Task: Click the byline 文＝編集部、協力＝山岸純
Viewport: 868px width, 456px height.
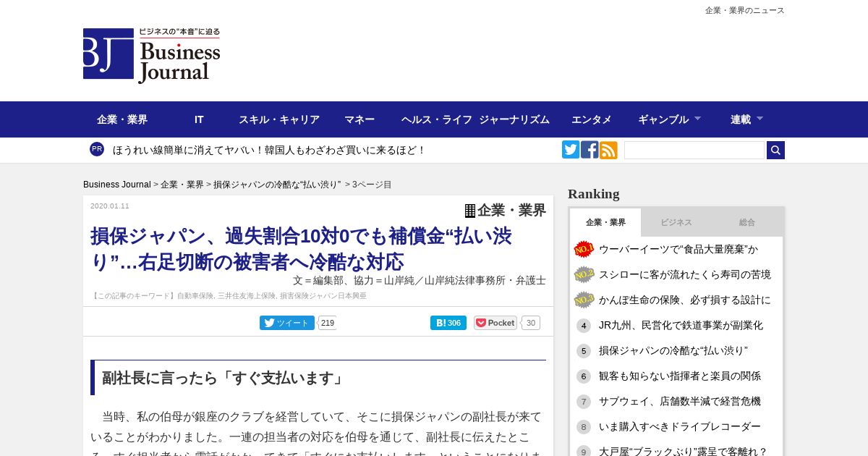Action: [x=420, y=280]
